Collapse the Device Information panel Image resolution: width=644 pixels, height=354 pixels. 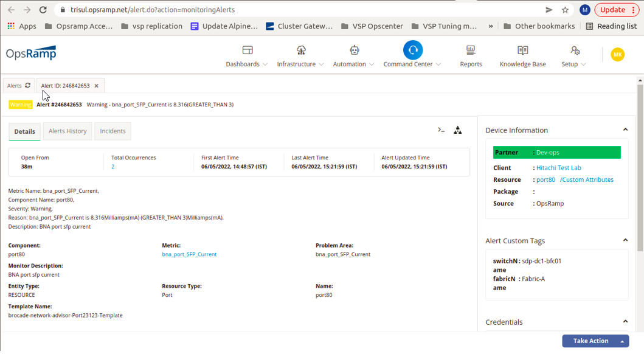point(625,129)
